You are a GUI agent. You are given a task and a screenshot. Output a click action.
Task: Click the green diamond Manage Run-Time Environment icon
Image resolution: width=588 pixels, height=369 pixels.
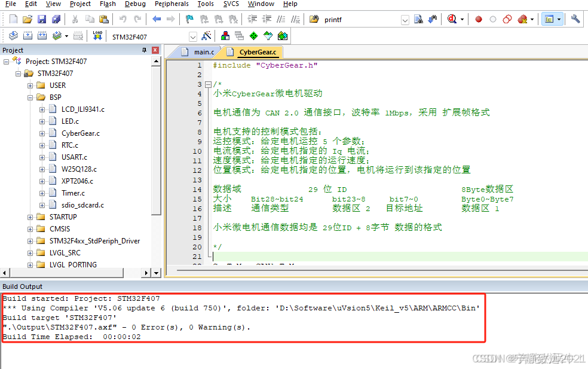point(254,36)
